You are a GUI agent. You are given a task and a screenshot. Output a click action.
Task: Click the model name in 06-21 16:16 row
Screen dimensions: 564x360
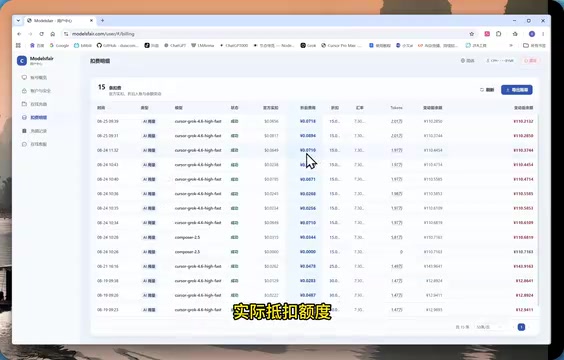[198, 266]
